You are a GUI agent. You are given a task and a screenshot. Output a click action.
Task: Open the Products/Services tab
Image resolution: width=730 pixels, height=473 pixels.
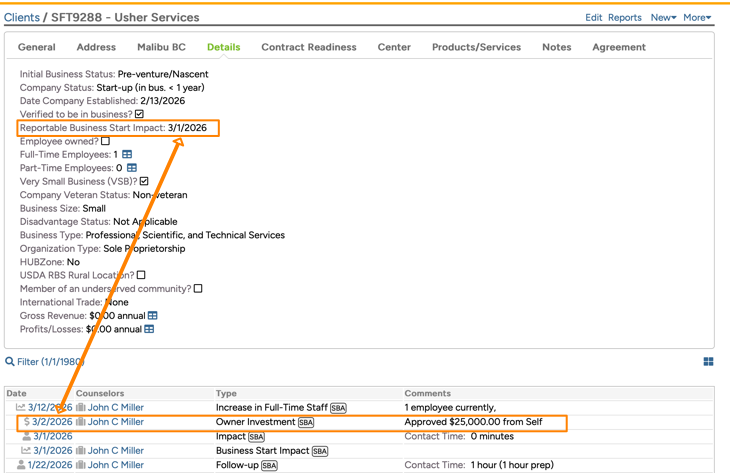pos(476,47)
